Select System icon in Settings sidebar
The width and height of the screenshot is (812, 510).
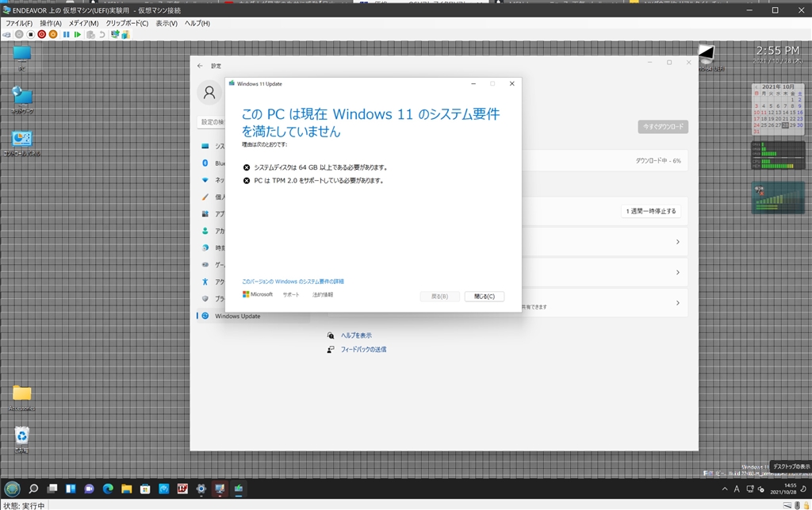[x=205, y=146]
